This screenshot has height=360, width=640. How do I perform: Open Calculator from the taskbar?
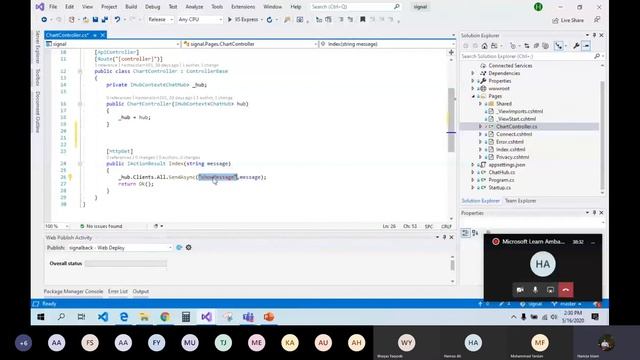click(186, 317)
